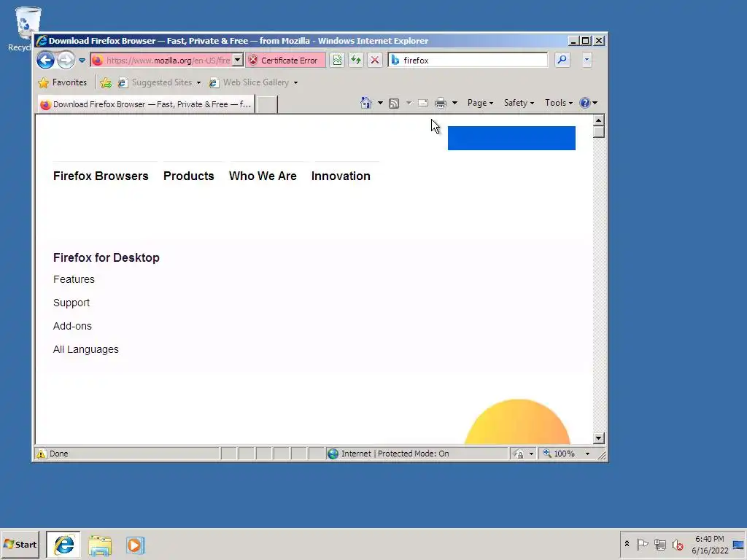Open the Windows Start menu
Screen dimensions: 747x560
point(20,544)
